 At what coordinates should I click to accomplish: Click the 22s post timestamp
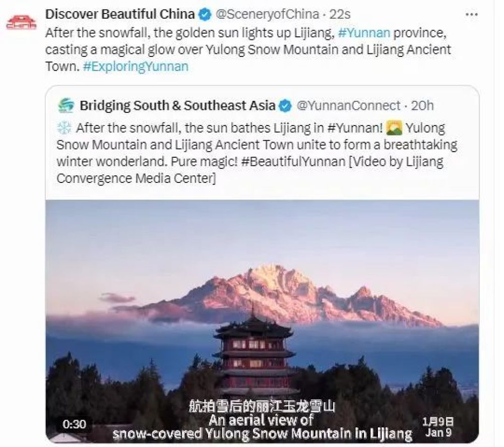(340, 15)
